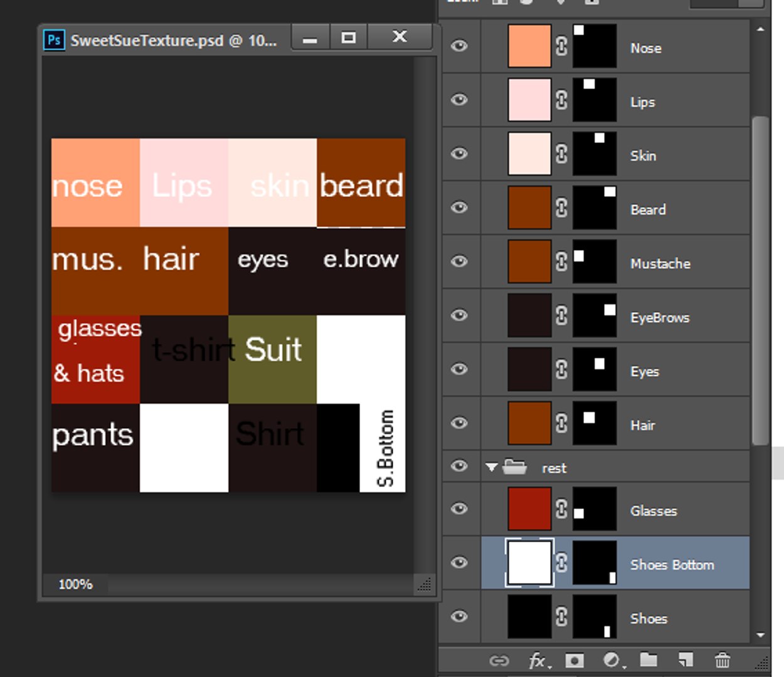784x677 pixels.
Task: Click the mask link icon on Nose layer
Action: tap(561, 46)
